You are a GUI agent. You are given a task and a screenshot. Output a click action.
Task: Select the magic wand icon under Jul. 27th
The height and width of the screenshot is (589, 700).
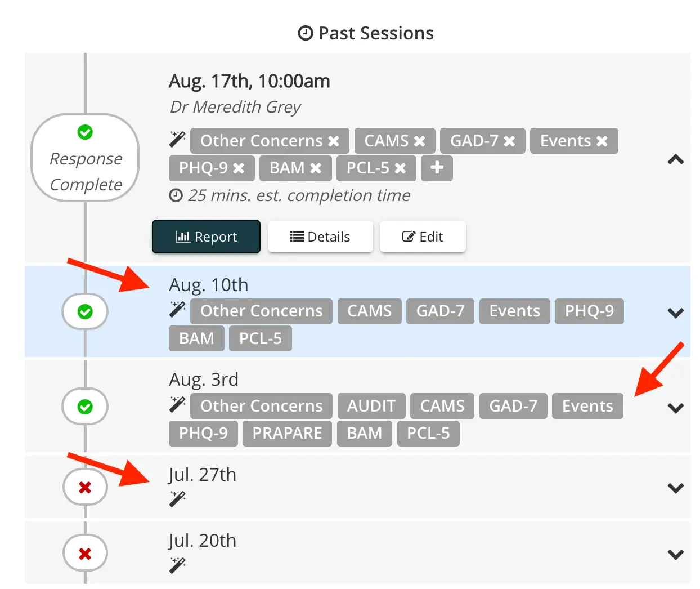click(177, 498)
